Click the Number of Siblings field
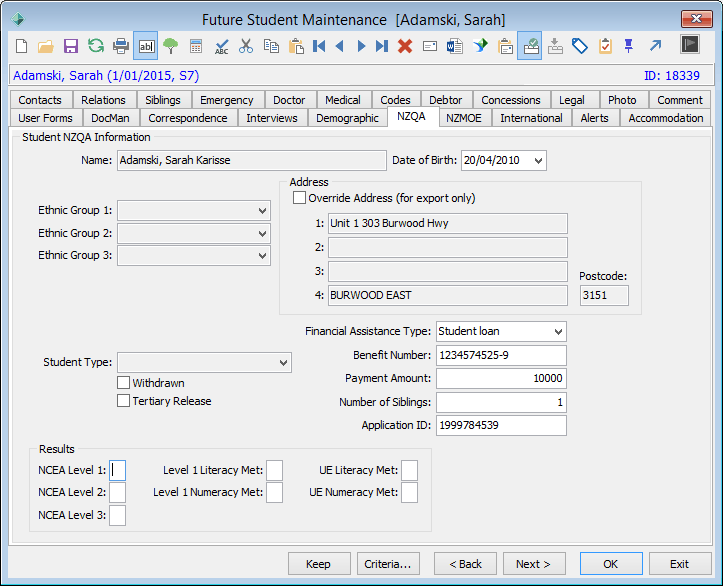Viewport: 723px width, 586px height. (501, 402)
